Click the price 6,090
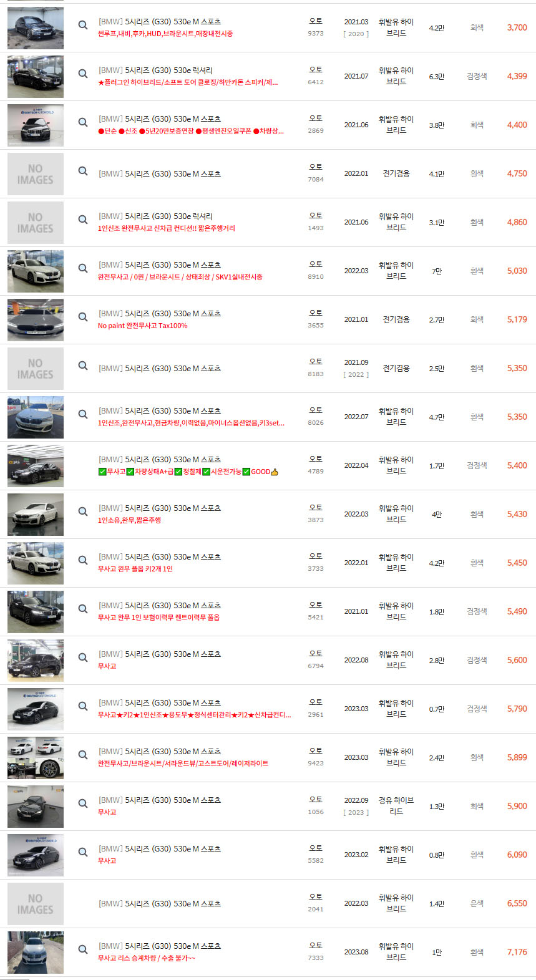 click(517, 855)
